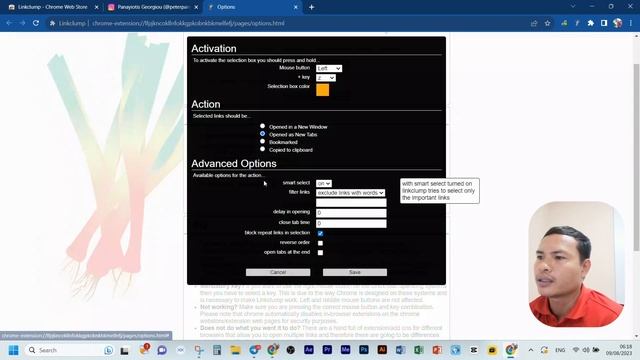640x360 pixels.
Task: Switch to Panayiotis Georgiou Instagram tab
Action: (153, 7)
